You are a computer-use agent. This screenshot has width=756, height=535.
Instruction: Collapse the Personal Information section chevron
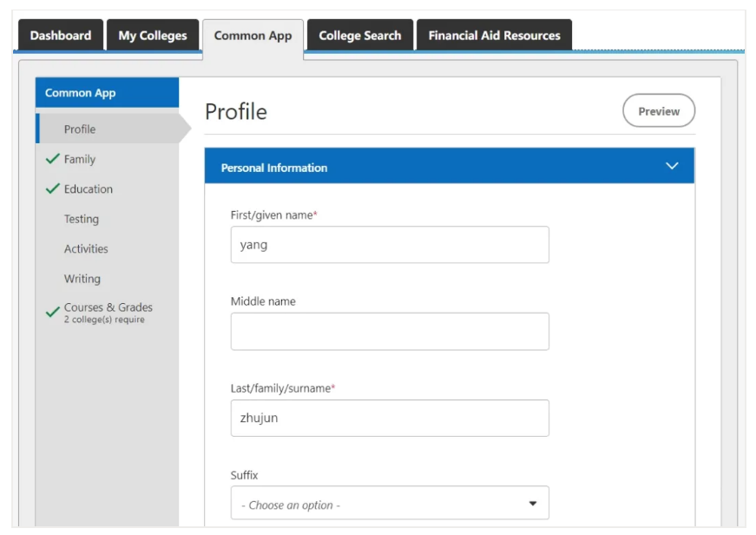coord(672,166)
